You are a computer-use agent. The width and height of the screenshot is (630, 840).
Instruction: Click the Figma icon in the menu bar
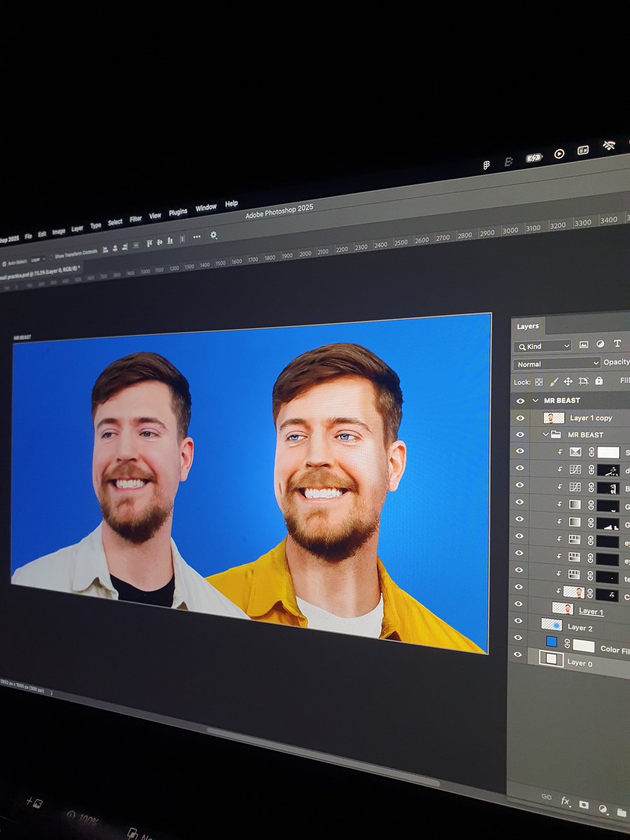pos(486,165)
